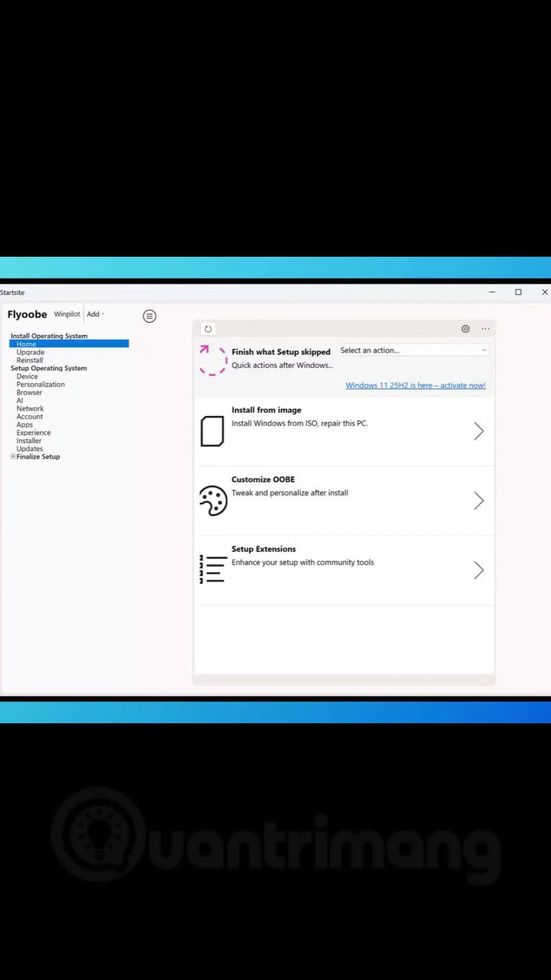The height and width of the screenshot is (980, 551).
Task: Select Reinstall in the sidebar
Action: (30, 360)
